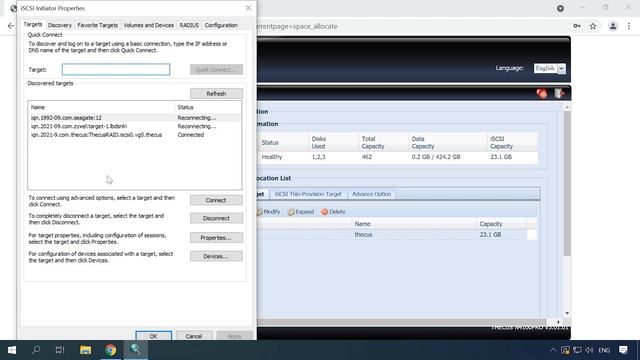The height and width of the screenshot is (360, 640).
Task: Open the Advance Option tab
Action: (371, 194)
